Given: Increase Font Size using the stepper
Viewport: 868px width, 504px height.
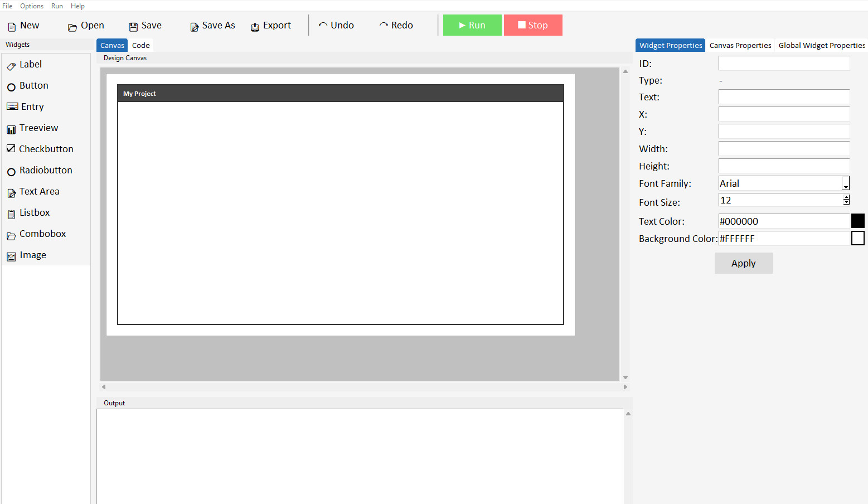Looking at the screenshot, I should point(846,197).
